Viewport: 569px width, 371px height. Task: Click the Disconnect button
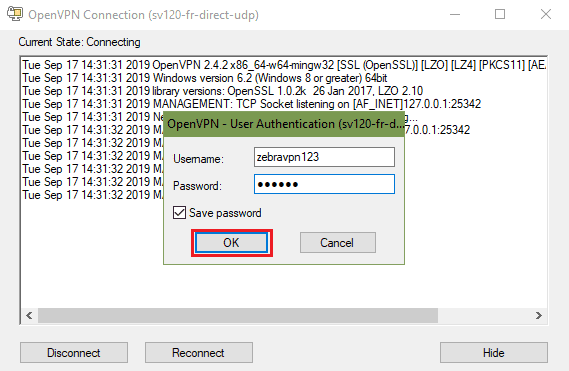point(74,352)
